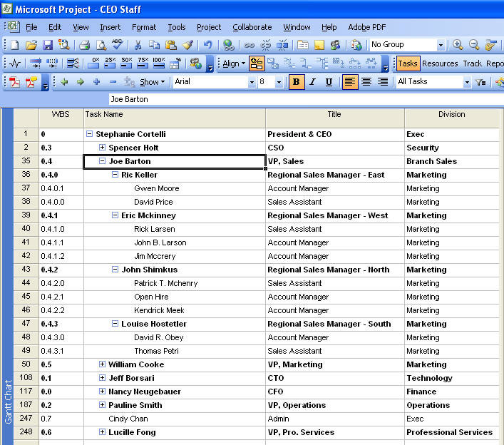The width and height of the screenshot is (504, 445).
Task: Open the Format menu
Action: pyautogui.click(x=144, y=27)
